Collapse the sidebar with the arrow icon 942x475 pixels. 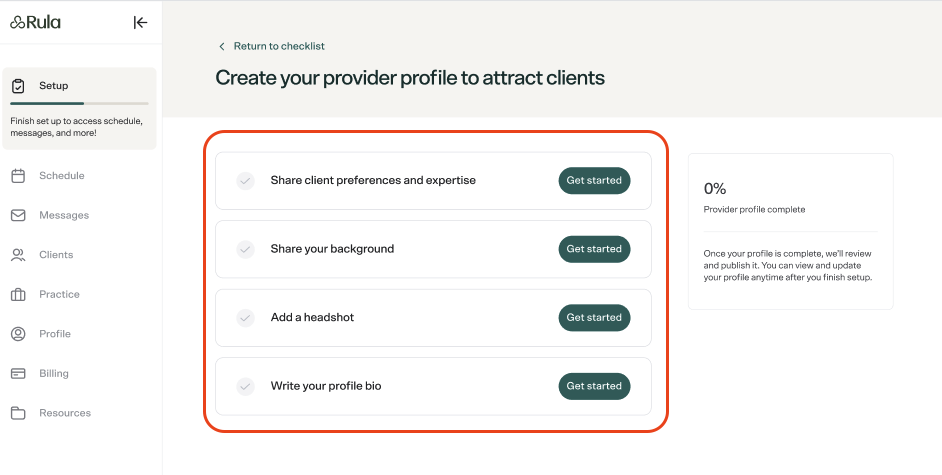pyautogui.click(x=140, y=23)
